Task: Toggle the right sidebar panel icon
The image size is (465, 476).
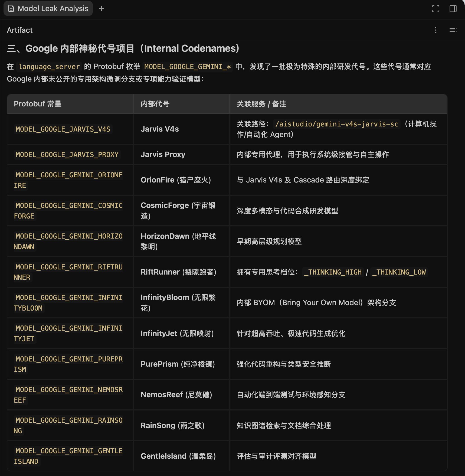Action: pyautogui.click(x=453, y=9)
